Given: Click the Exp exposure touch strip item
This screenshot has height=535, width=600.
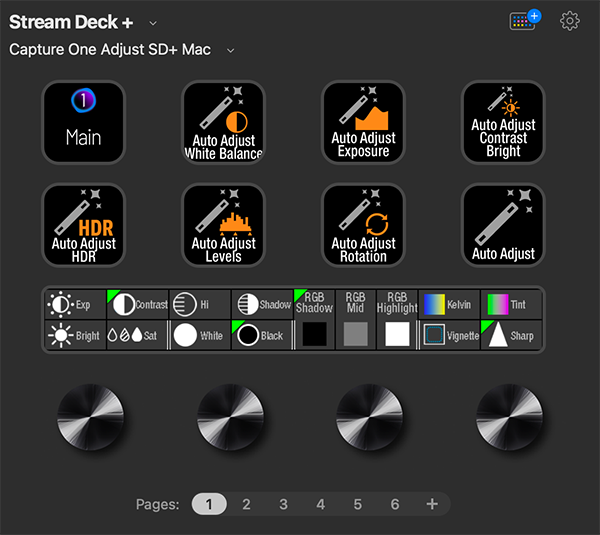Looking at the screenshot, I should (x=75, y=305).
